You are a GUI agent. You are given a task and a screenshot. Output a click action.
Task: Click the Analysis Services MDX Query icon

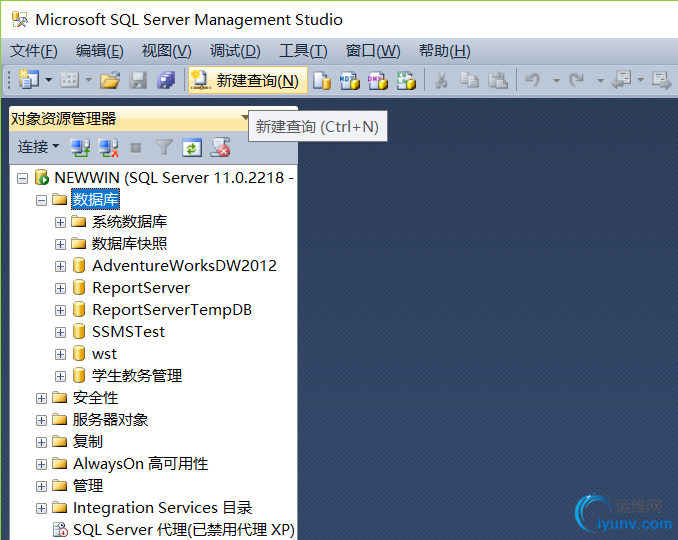[x=349, y=80]
